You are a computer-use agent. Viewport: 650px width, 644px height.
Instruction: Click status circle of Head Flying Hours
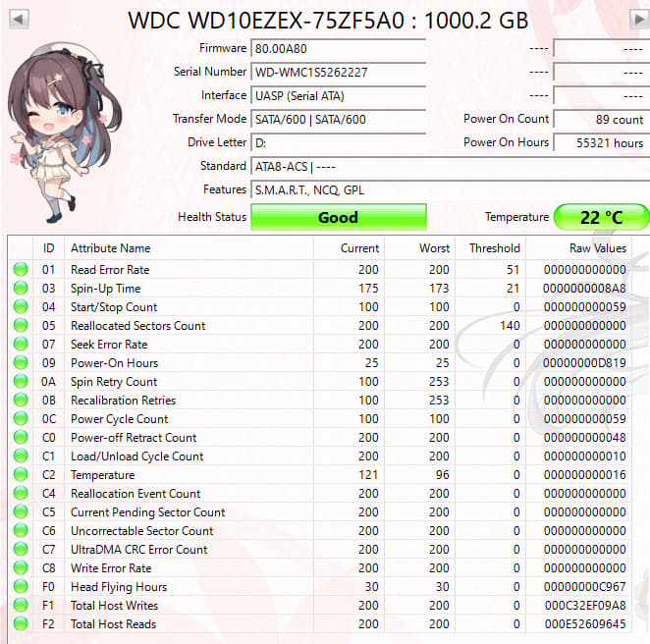(21, 586)
